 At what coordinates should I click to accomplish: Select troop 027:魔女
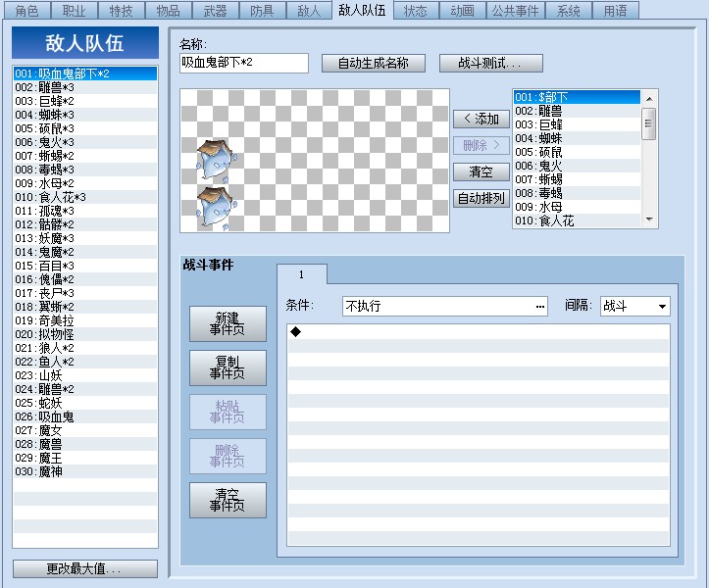85,430
